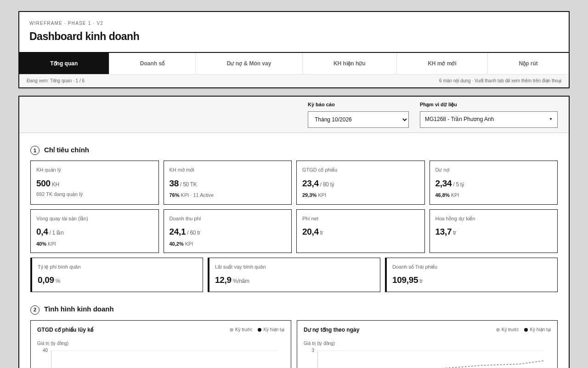Click the GTGD cổ phiếu lũy kế chart title

pyautogui.click(x=65, y=330)
